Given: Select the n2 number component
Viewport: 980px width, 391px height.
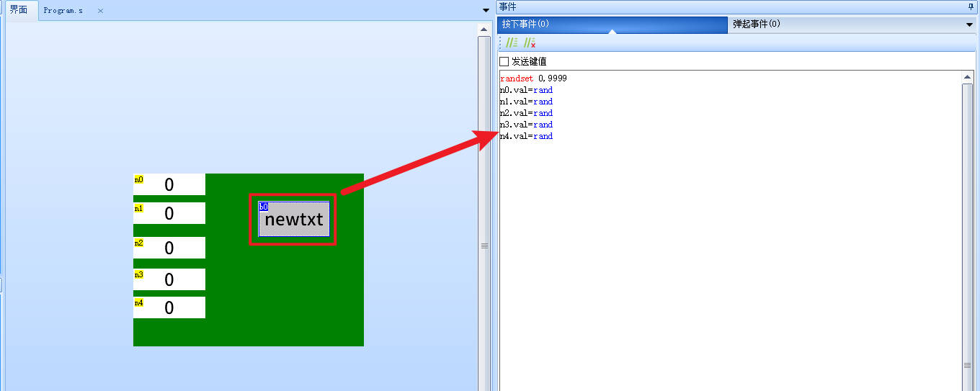Looking at the screenshot, I should point(169,248).
